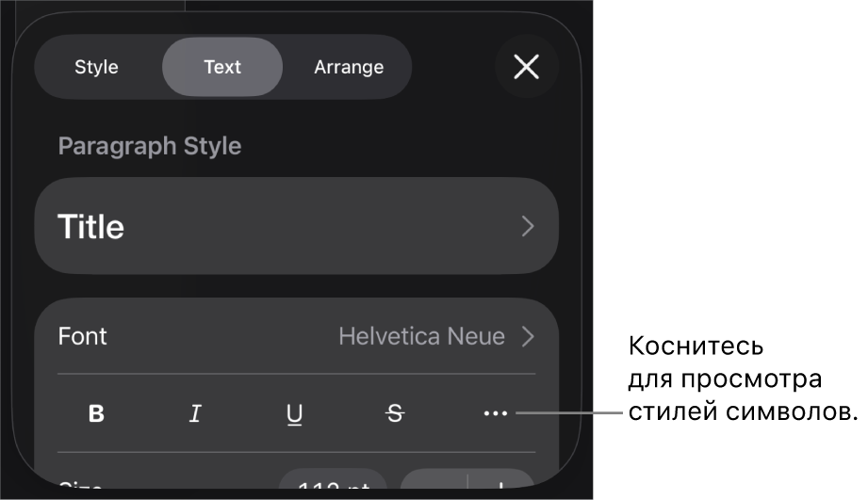Expand the chevron next to Helvetica Neue

pyautogui.click(x=528, y=336)
